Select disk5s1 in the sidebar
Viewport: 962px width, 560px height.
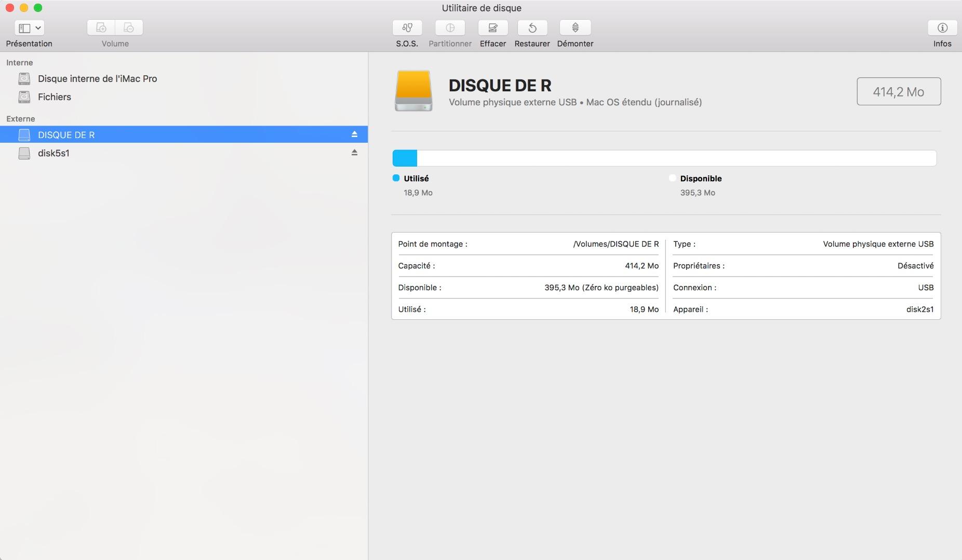click(x=184, y=153)
